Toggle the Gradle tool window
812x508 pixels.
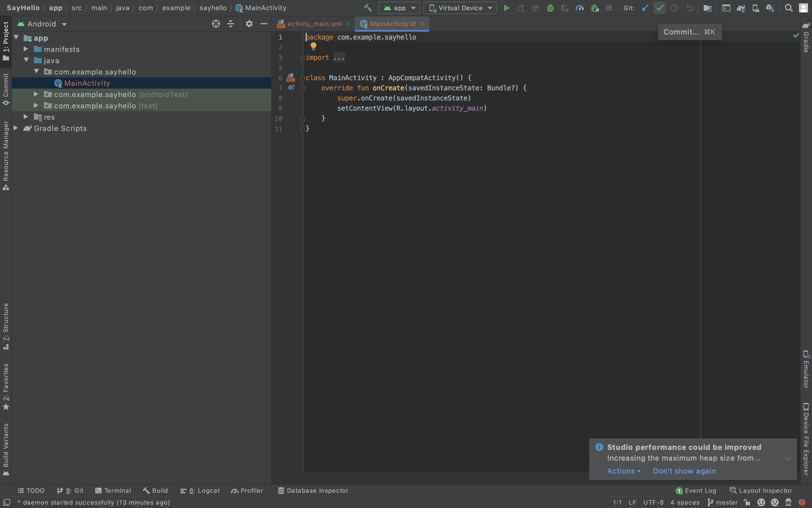click(806, 37)
